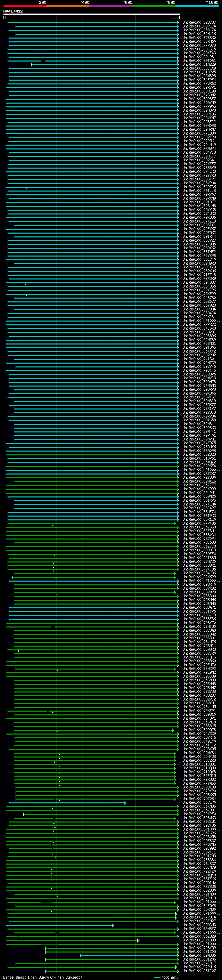Click the red 20% identity legend segment

click(25, 6)
